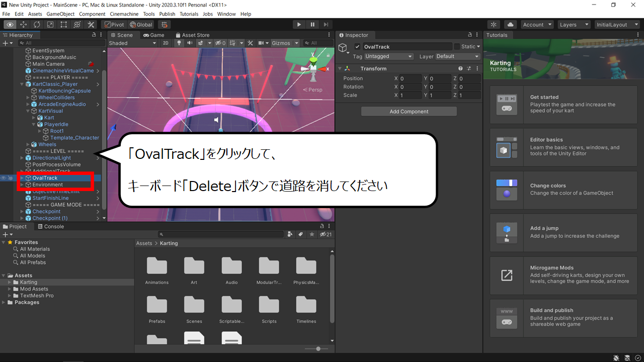
Task: Select the Scale tool
Action: (50, 25)
